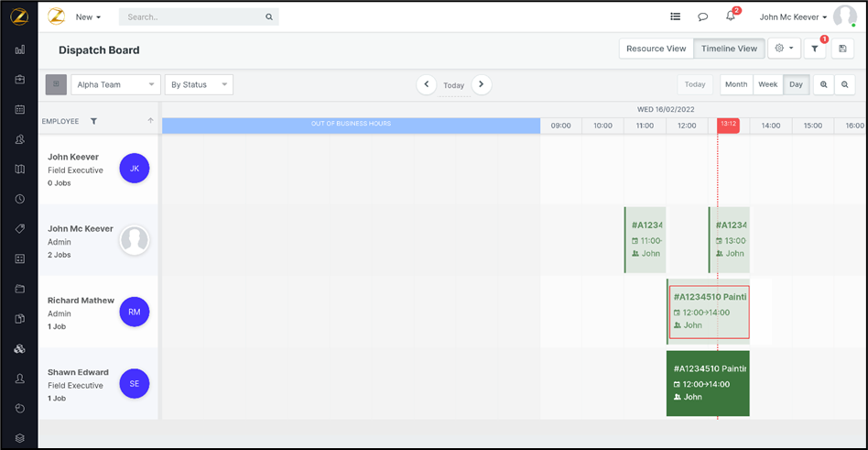Click the John Mc Keever row avatar photo
The image size is (868, 450).
coord(135,240)
